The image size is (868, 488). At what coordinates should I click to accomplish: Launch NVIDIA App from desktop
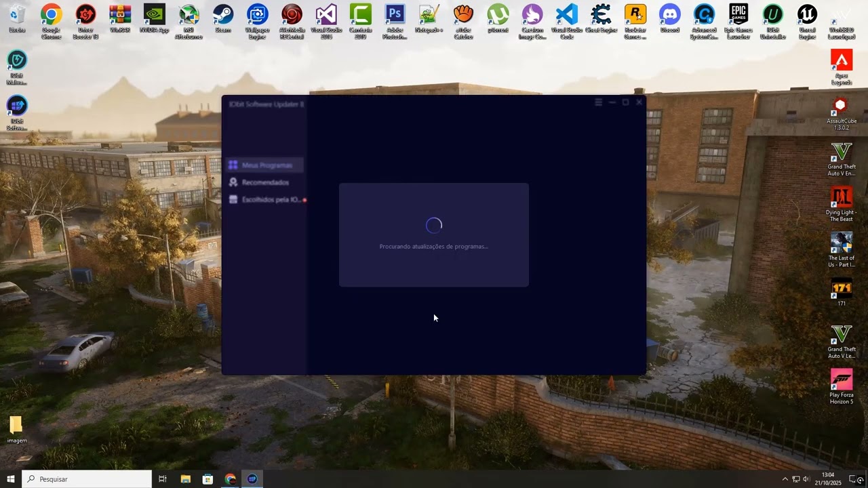pyautogui.click(x=155, y=19)
